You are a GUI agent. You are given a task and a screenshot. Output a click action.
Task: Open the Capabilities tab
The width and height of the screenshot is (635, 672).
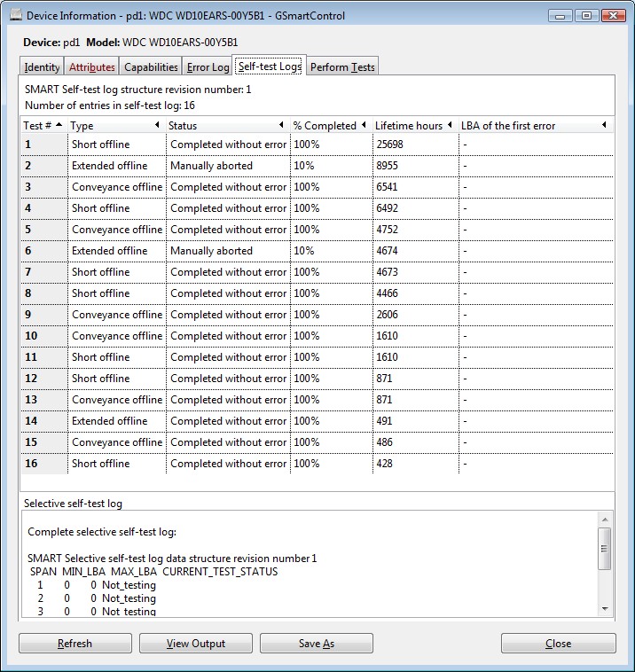click(x=151, y=66)
